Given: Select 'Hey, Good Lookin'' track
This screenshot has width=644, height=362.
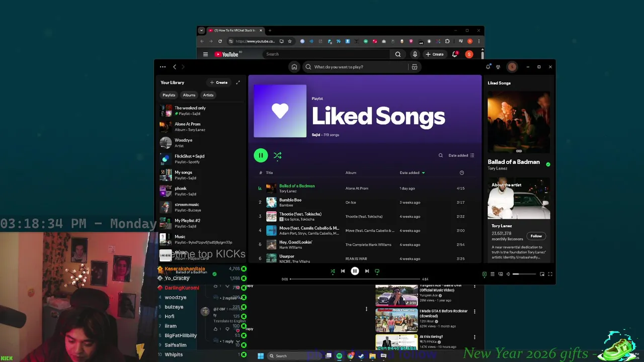Looking at the screenshot, I should (x=364, y=244).
